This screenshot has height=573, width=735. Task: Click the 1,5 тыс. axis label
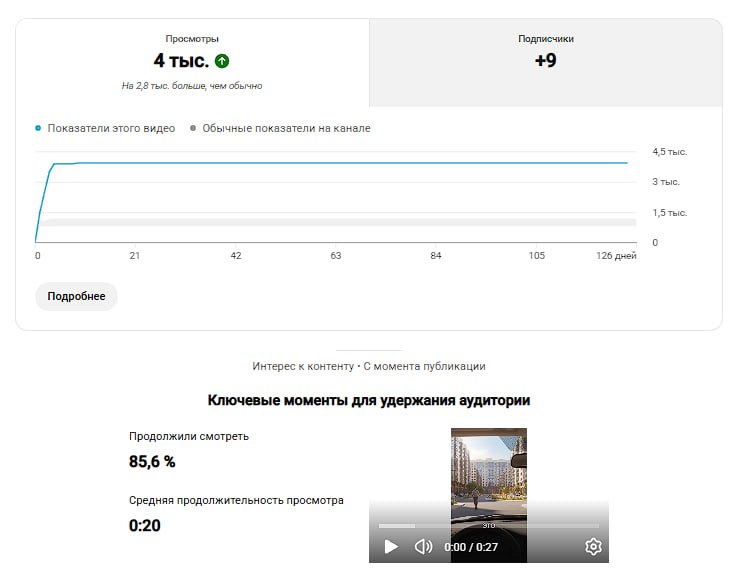coord(669,213)
